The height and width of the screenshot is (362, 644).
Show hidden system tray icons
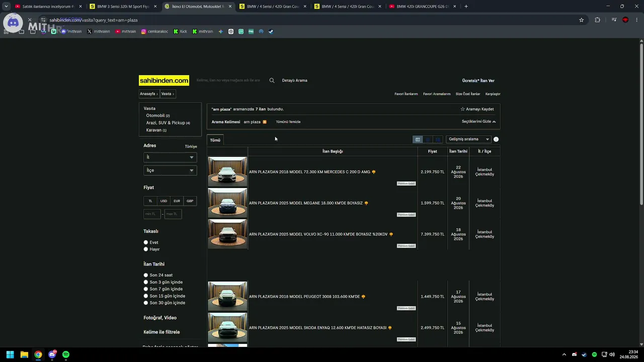click(x=564, y=354)
